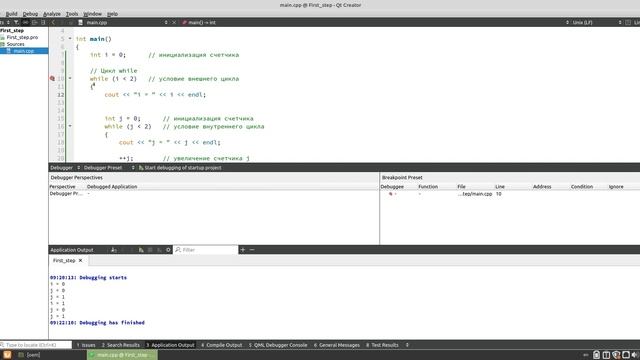Open the Help menu
This screenshot has width=640, height=360.
pyautogui.click(x=112, y=14)
